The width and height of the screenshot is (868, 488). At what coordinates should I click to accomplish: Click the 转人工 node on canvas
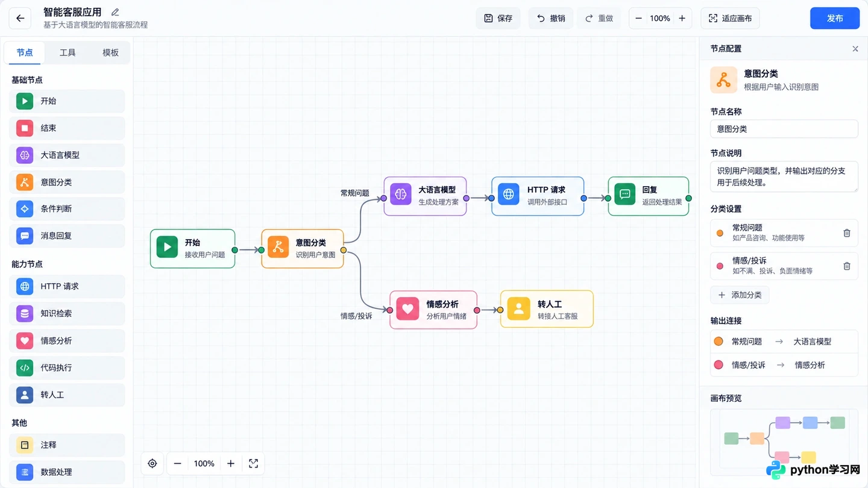click(x=547, y=310)
